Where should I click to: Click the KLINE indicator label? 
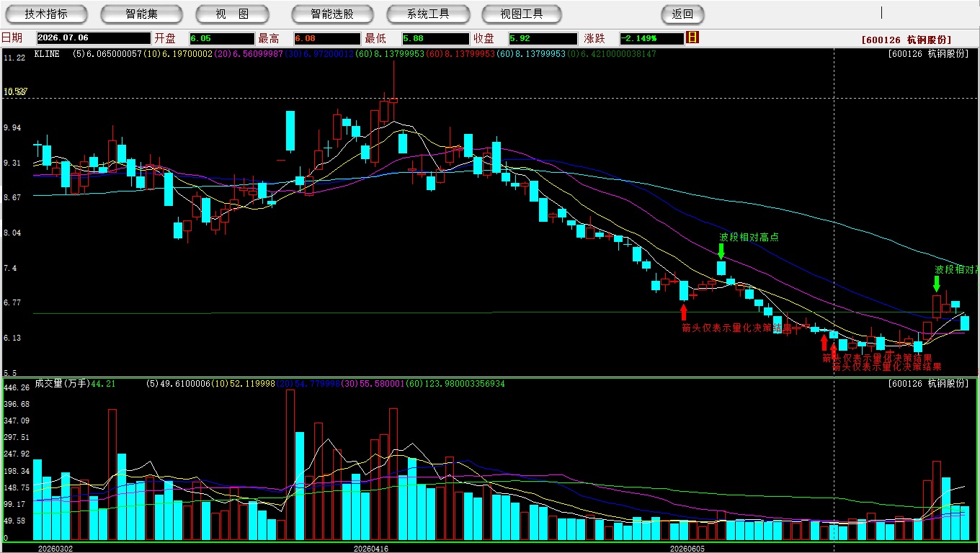47,54
